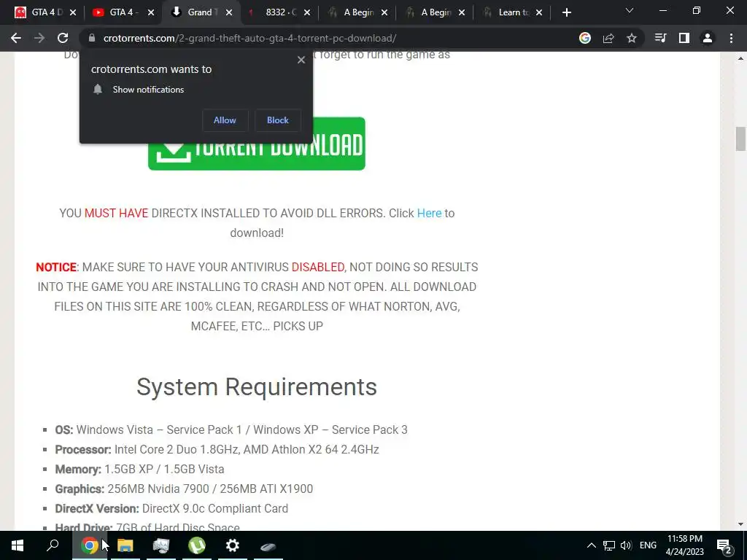The height and width of the screenshot is (560, 747).
Task: Open the Chrome profile icon
Action: [708, 38]
